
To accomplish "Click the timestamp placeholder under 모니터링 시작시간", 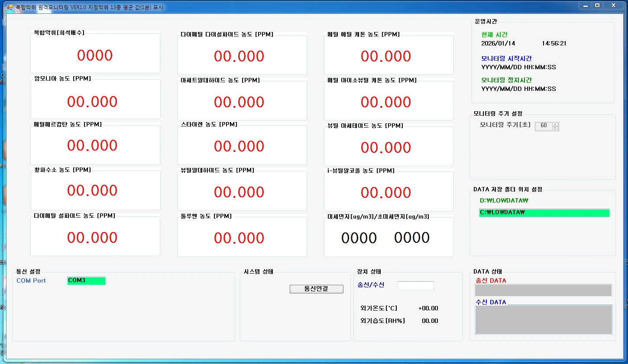I will pyautogui.click(x=518, y=67).
